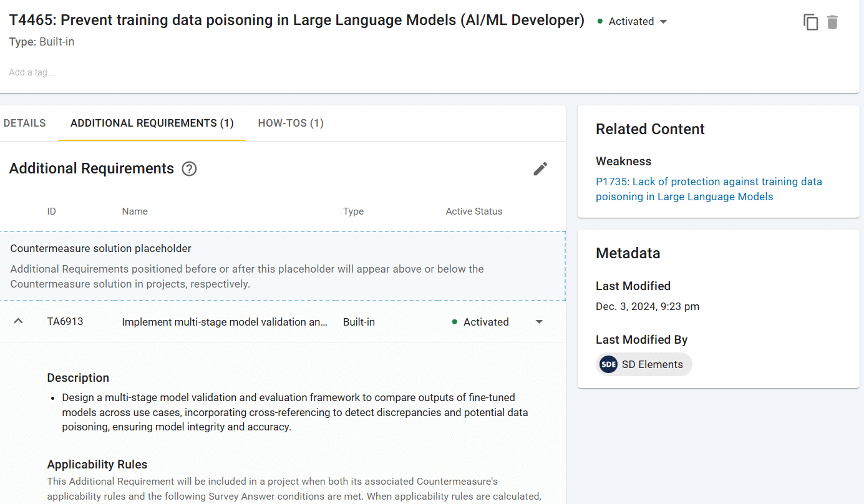Duplicate countermeasure using the copy icon

tap(810, 22)
